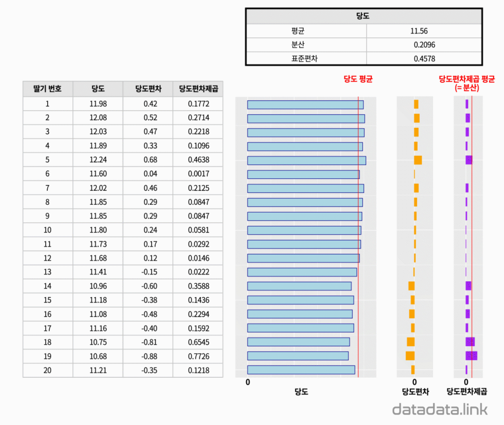
Task: Click the standard deviation 0.4578 cell
Action: pos(424,59)
